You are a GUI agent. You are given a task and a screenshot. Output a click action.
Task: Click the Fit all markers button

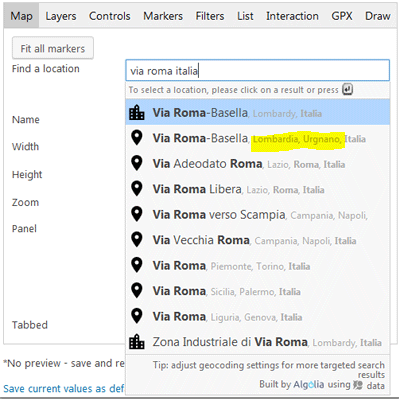coord(53,48)
